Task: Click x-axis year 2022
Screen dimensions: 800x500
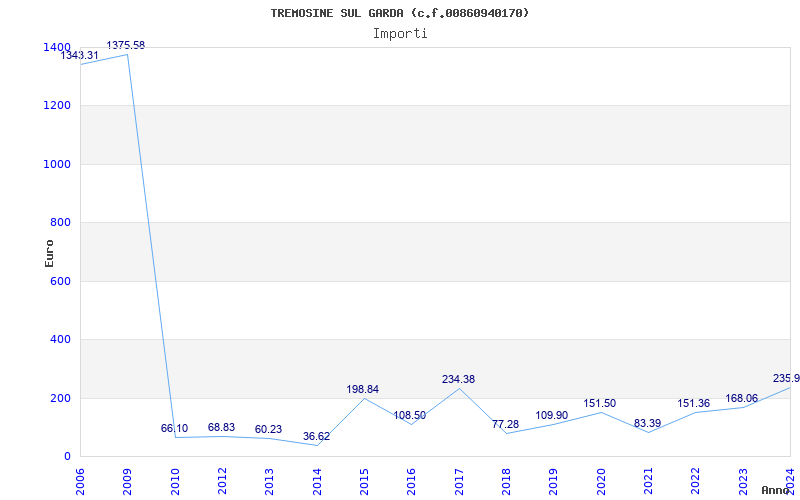Action: 696,481
